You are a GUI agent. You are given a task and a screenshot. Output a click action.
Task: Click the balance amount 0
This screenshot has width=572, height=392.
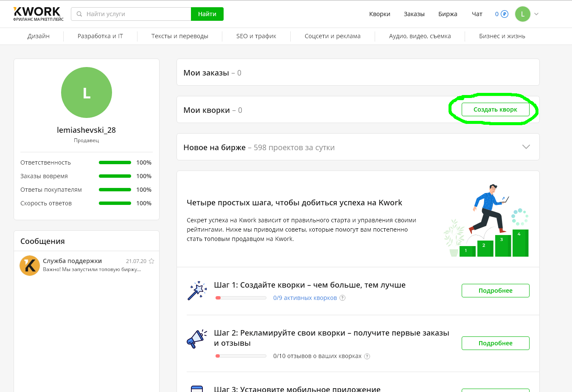[497, 14]
